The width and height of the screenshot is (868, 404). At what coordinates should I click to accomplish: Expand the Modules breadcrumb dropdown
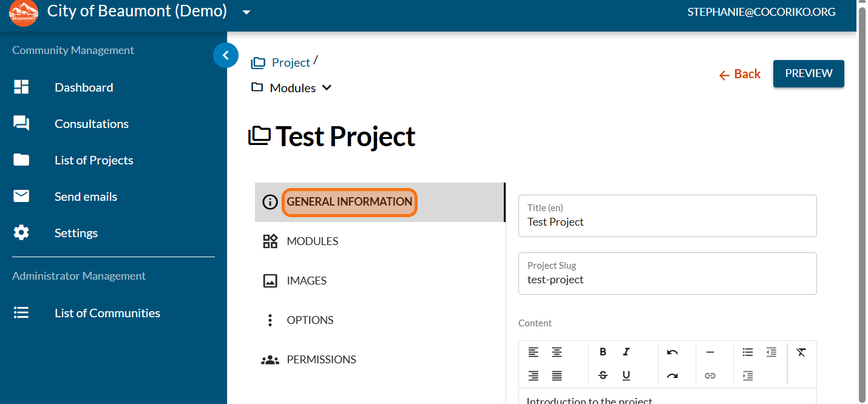tap(327, 88)
